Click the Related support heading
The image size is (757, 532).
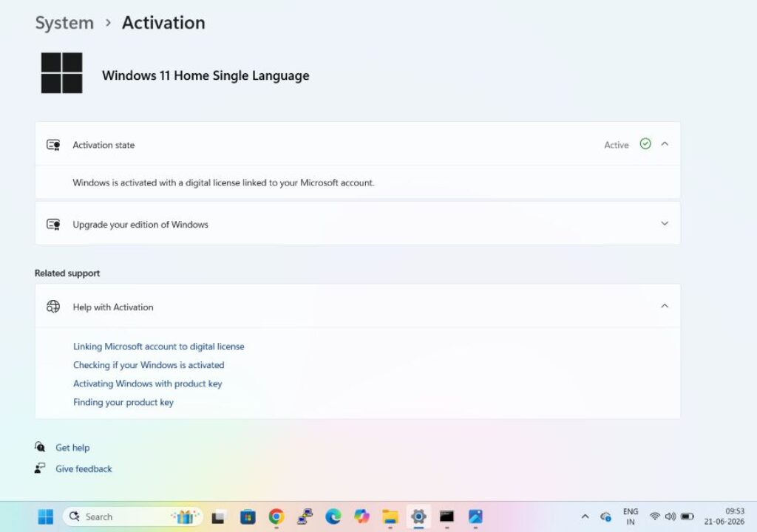[67, 273]
